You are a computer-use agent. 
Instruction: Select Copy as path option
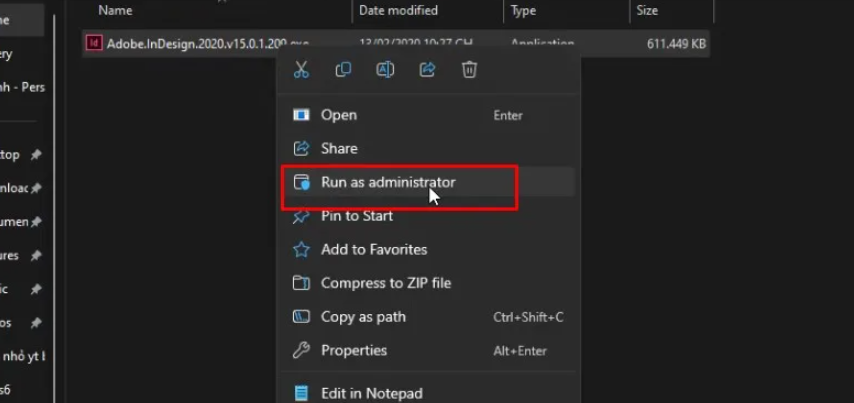363,317
